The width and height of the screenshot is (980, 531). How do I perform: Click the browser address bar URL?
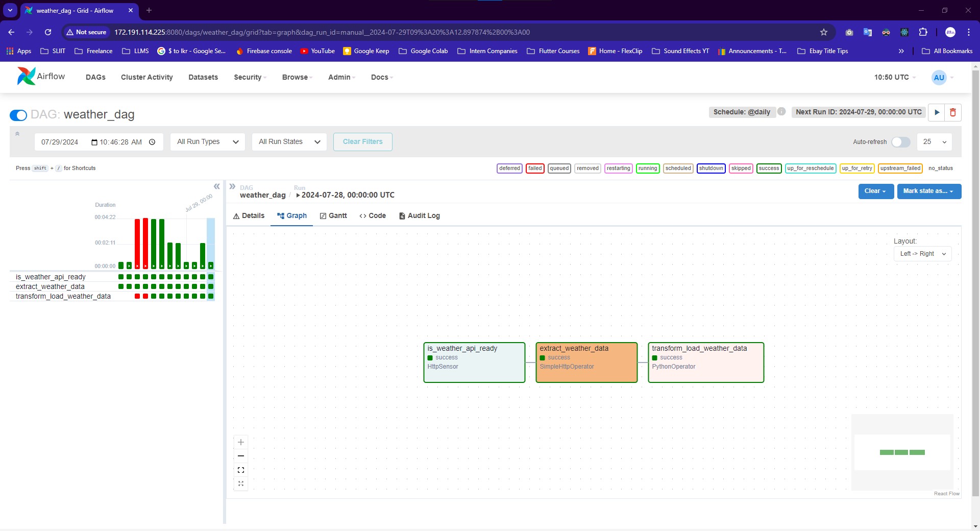point(322,32)
